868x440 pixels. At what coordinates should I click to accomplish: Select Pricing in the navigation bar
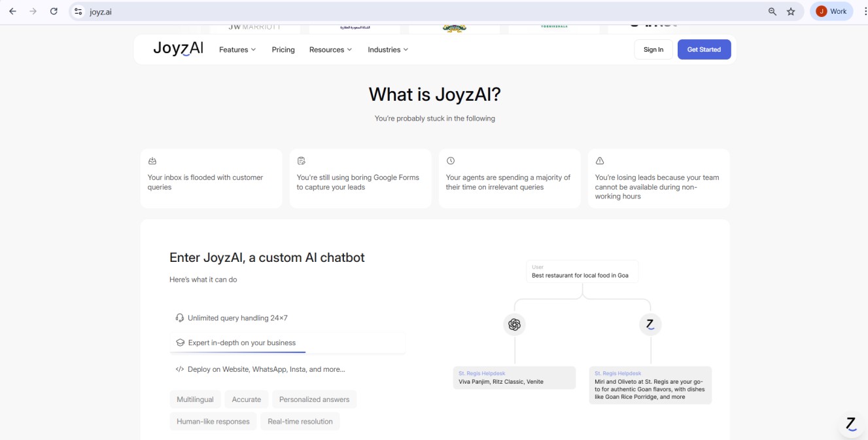tap(283, 49)
